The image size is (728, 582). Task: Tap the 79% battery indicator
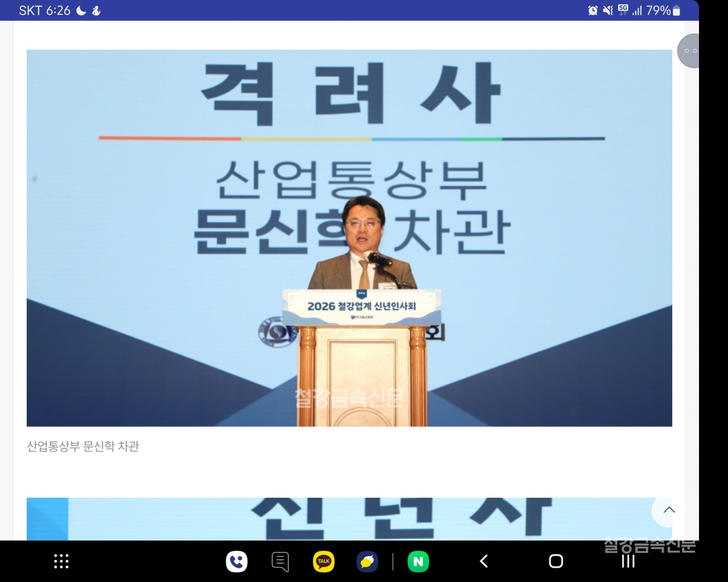point(663,10)
